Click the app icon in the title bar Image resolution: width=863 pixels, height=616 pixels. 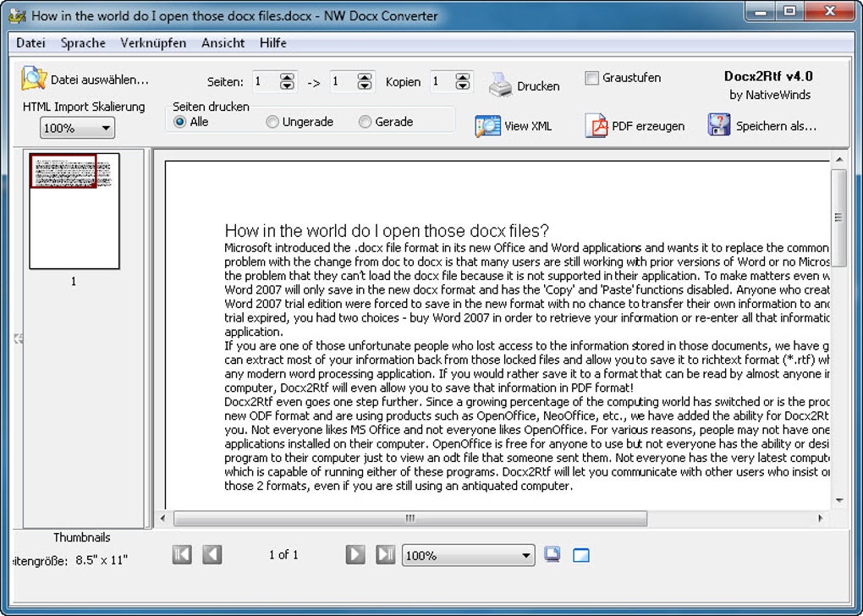click(18, 15)
